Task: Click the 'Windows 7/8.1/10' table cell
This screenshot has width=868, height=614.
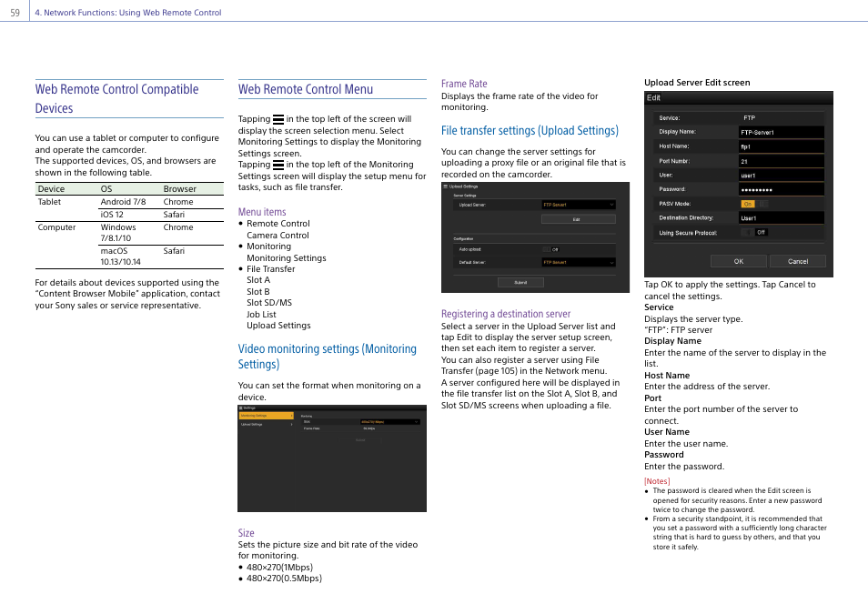Action: 118,233
